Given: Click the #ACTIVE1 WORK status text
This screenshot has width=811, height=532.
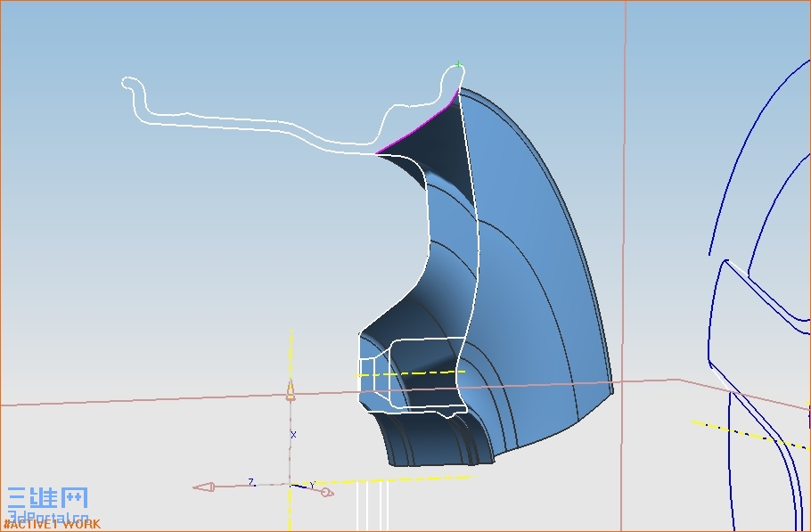Looking at the screenshot, I should pos(52,525).
